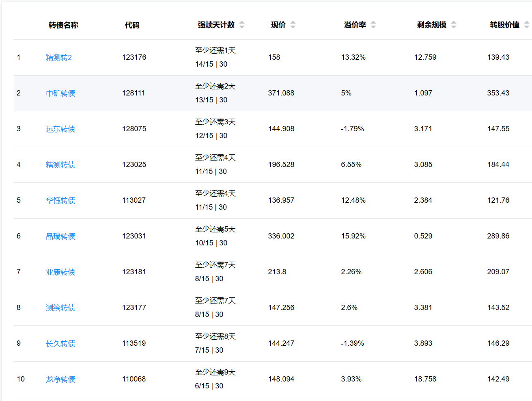Click the 远东转债 link
This screenshot has height=401, width=532.
coord(60,129)
